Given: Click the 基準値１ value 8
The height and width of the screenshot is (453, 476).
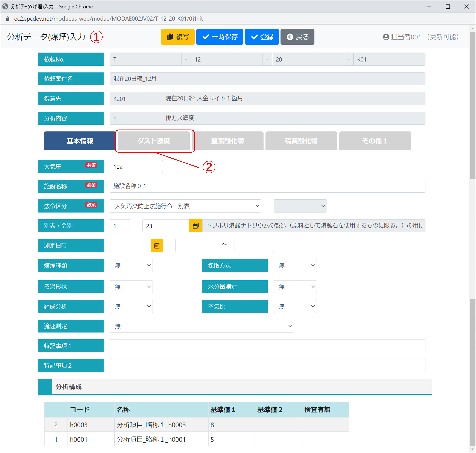Looking at the screenshot, I should (232, 425).
